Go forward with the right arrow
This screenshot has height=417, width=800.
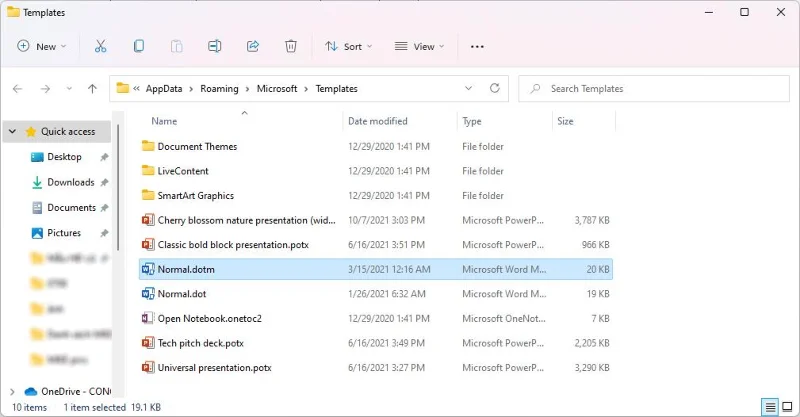pos(45,89)
